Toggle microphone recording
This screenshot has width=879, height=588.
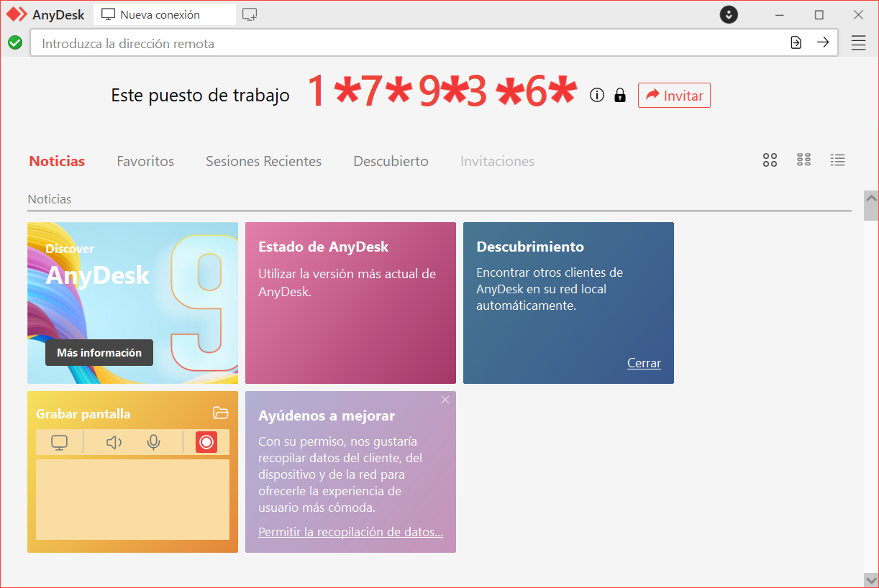153,443
